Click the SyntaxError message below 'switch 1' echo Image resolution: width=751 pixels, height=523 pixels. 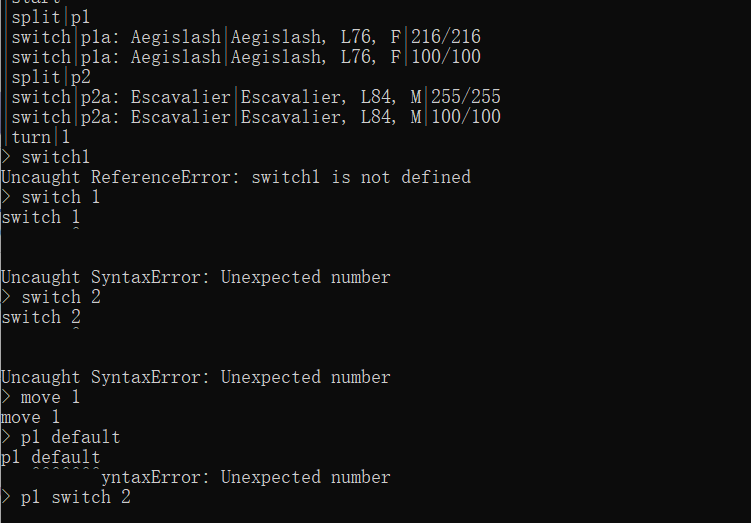tap(196, 277)
